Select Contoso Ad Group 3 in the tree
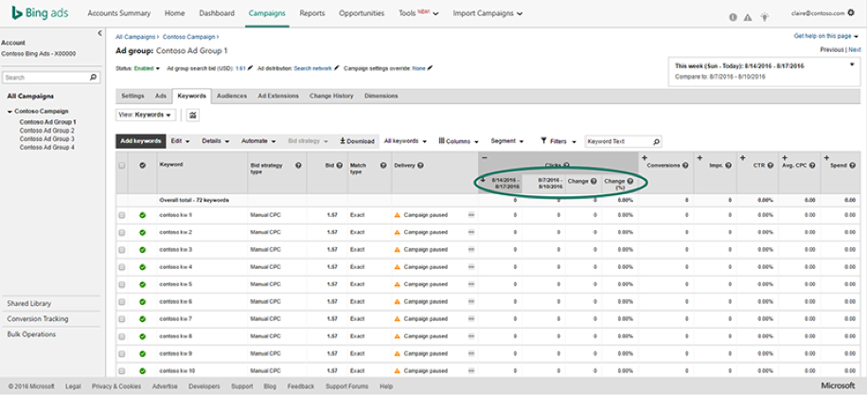 pos(47,139)
